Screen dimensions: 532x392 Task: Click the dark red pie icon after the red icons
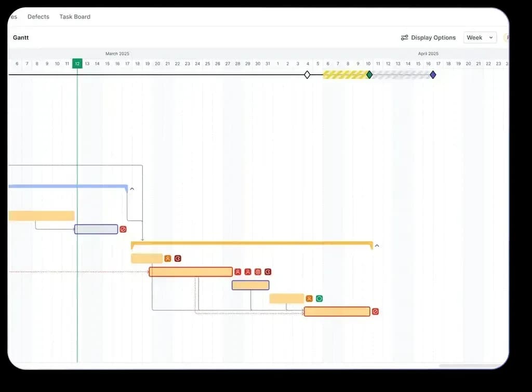pos(268,272)
